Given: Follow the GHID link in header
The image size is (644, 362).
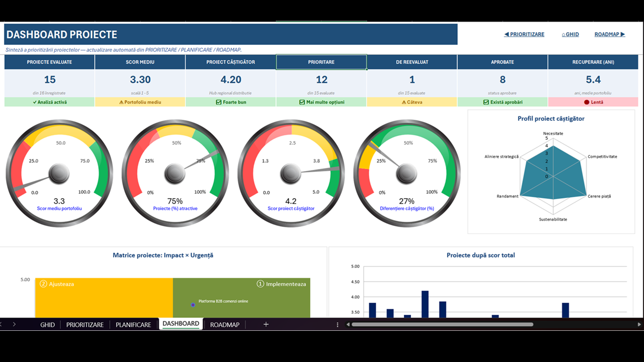Looking at the screenshot, I should 571,34.
